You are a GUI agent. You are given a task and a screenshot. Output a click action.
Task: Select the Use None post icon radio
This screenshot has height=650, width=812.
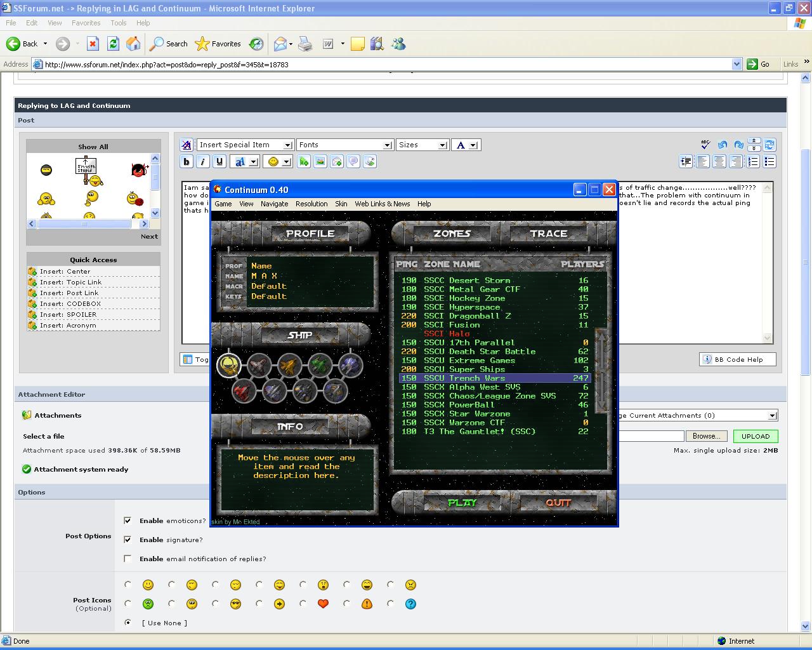(128, 623)
